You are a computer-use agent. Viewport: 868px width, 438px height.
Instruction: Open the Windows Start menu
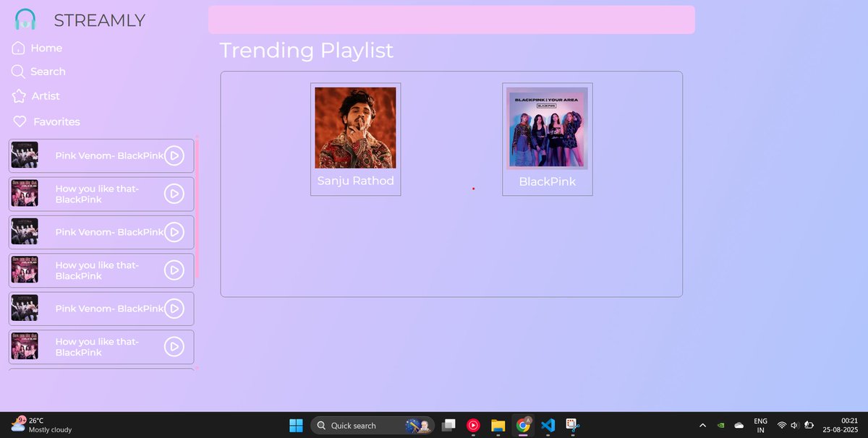[x=297, y=425]
